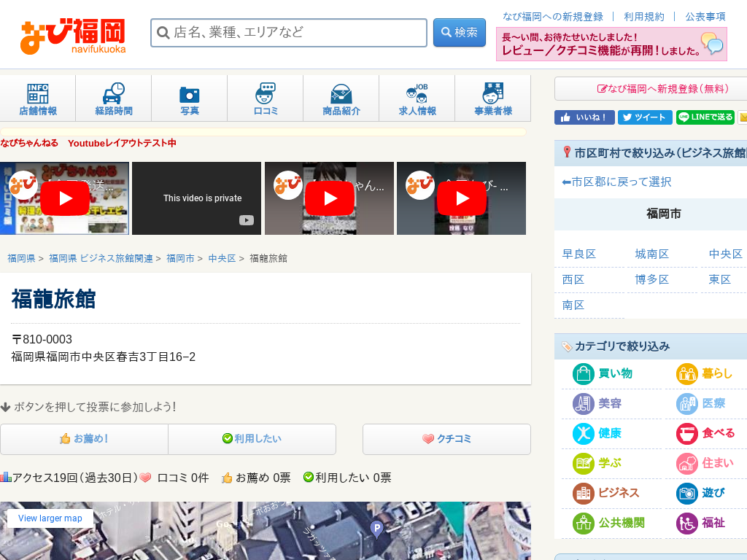Open the 公表事項 link
Image resolution: width=747 pixels, height=560 pixels.
(x=705, y=17)
